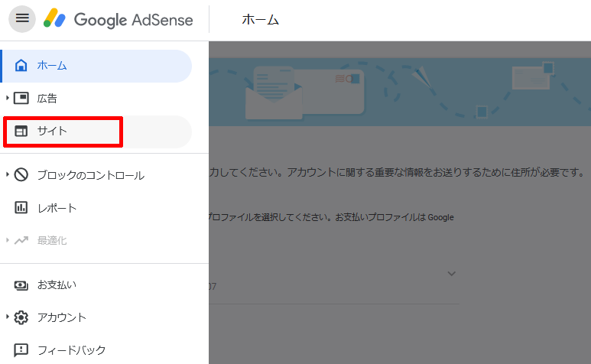This screenshot has height=364, width=591.
Task: Click the dimmed address notice text
Action: point(397,173)
